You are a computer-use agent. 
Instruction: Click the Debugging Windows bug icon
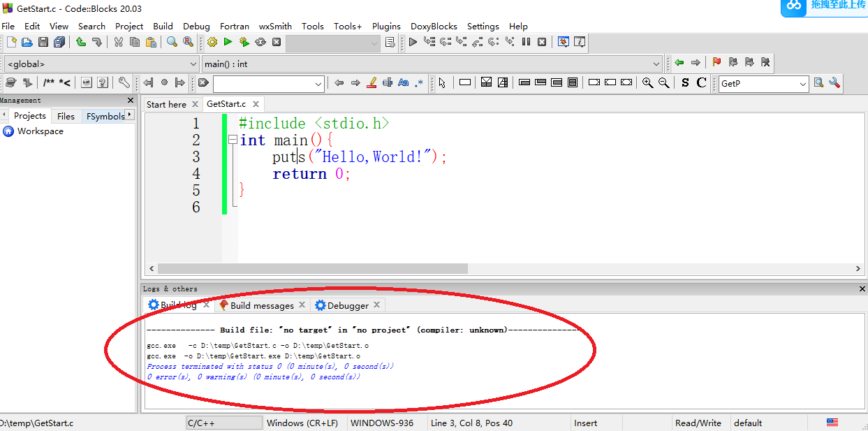pyautogui.click(x=564, y=41)
